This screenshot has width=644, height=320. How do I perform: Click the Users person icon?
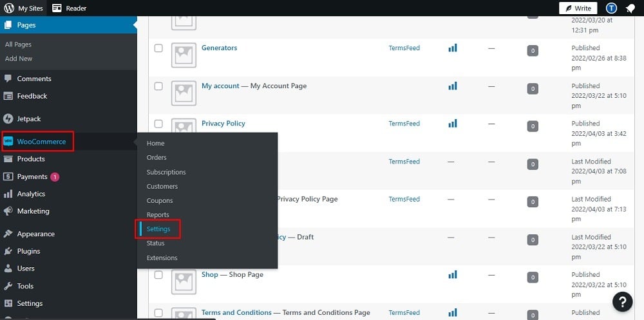8,268
